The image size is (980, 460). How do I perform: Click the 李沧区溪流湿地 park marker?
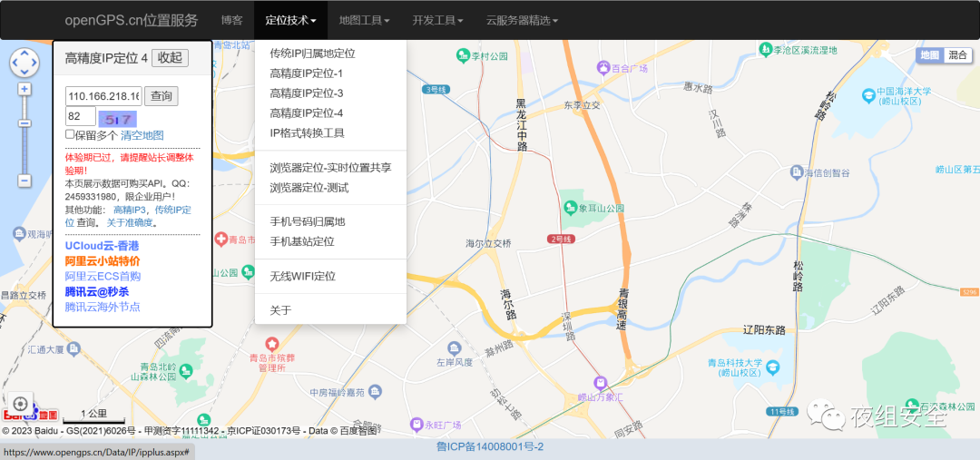[x=766, y=49]
